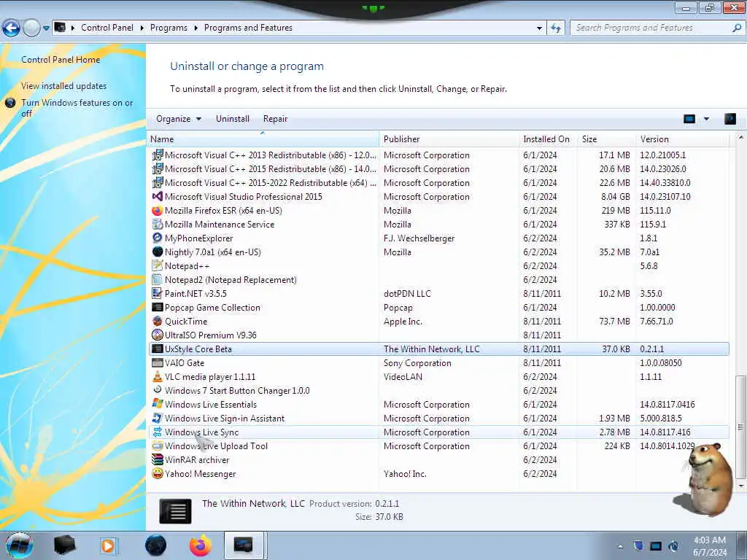Click the Windows Live Upload Tool icon

click(158, 446)
